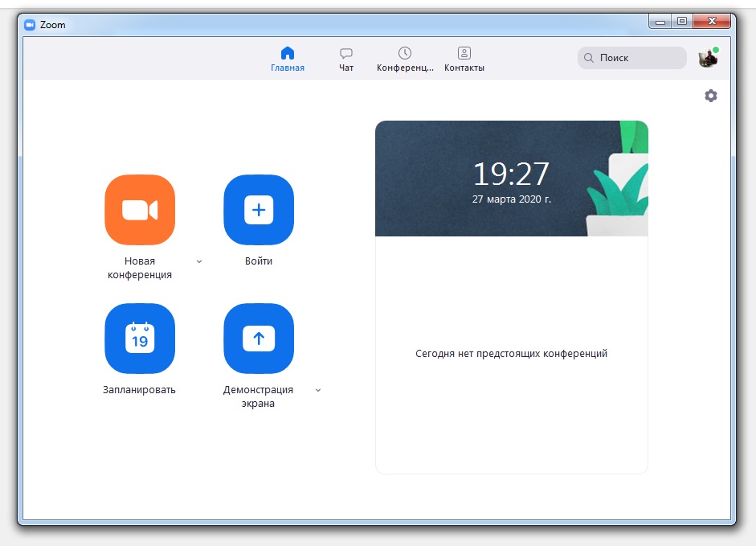756x546 pixels.
Task: Maximize the Zoom window
Action: coord(682,21)
